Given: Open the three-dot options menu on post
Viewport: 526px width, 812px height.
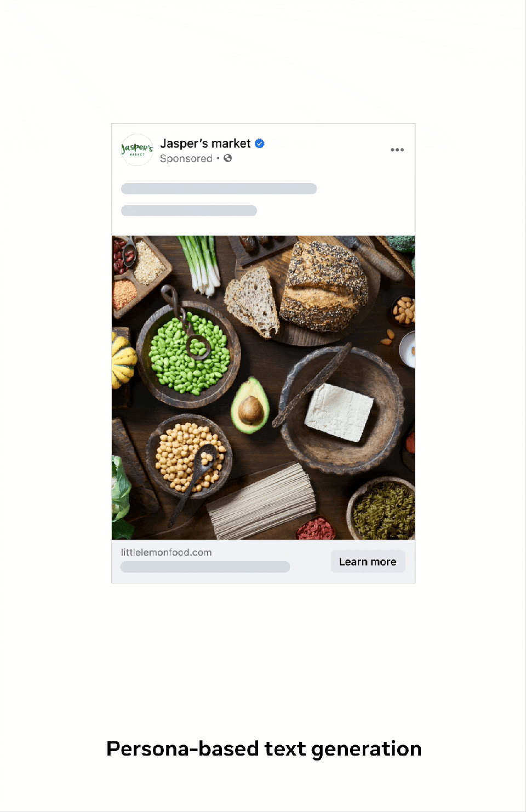Looking at the screenshot, I should coord(397,150).
